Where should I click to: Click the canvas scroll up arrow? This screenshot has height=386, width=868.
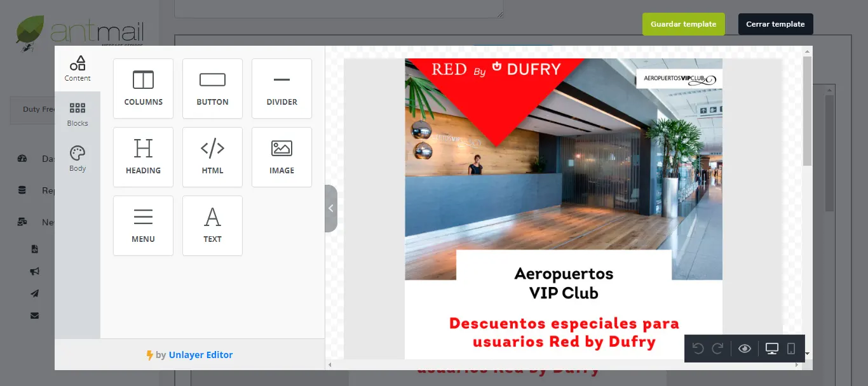click(x=808, y=51)
